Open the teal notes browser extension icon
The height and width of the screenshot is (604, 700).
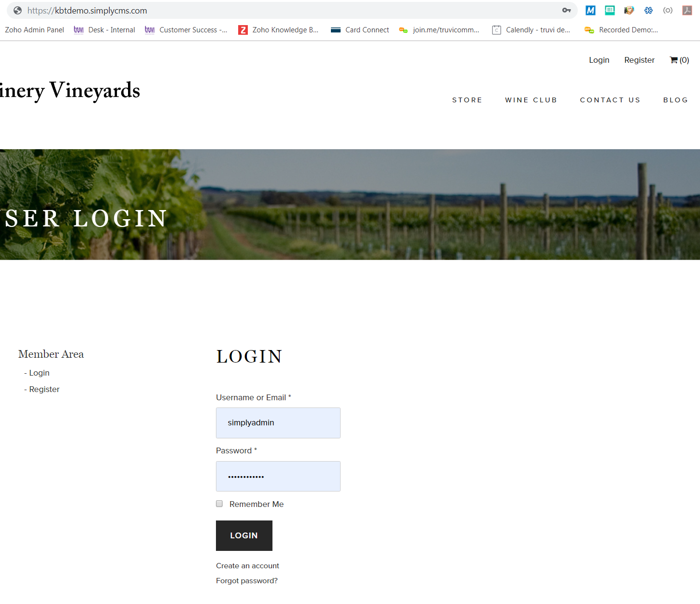click(610, 10)
